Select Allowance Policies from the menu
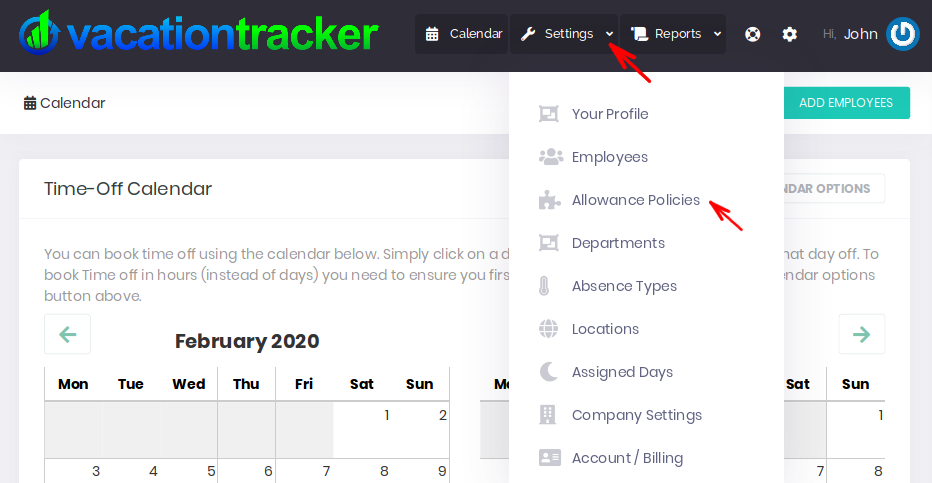This screenshot has width=932, height=483. coord(635,200)
